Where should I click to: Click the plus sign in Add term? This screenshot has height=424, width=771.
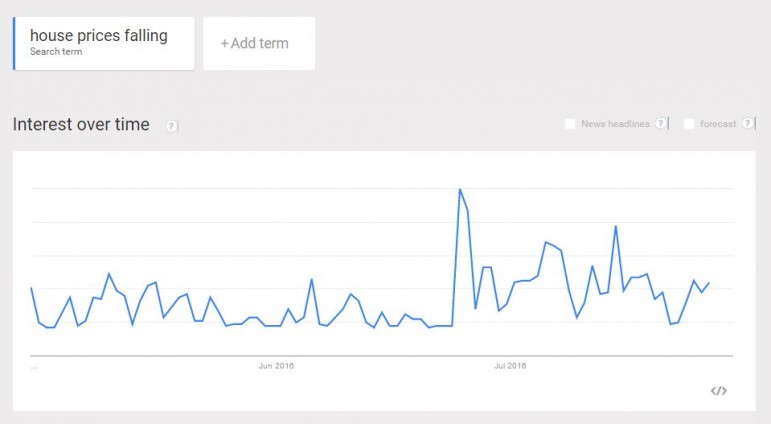point(225,43)
